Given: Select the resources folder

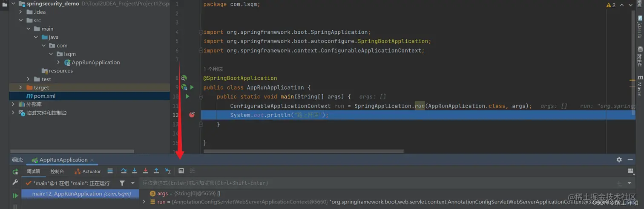Looking at the screenshot, I should (x=57, y=71).
